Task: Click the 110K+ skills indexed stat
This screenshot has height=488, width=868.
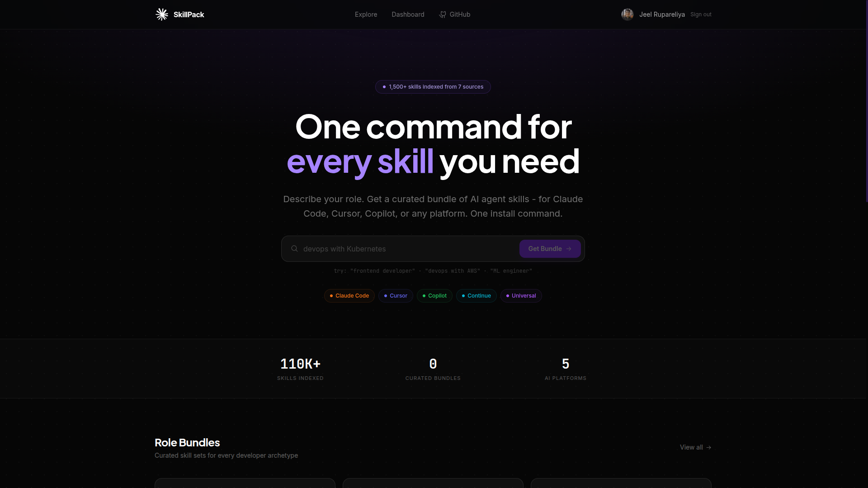Action: click(x=300, y=369)
